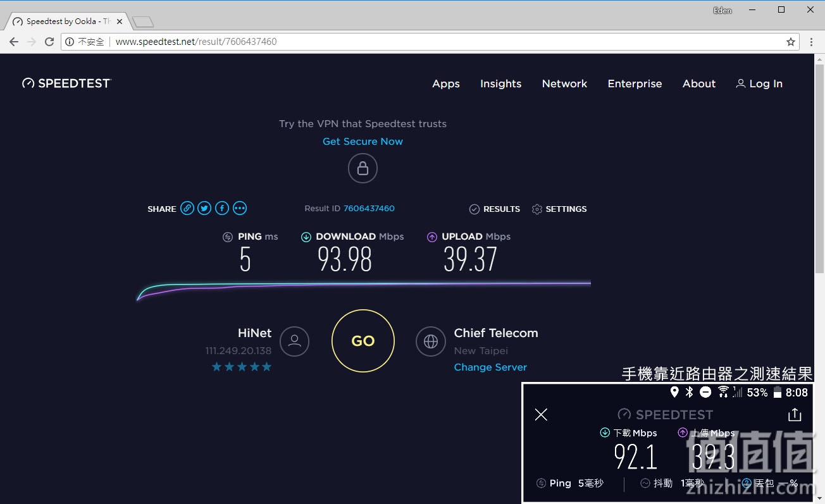825x504 pixels.
Task: Open the Chrome three-dot menu
Action: [x=812, y=42]
